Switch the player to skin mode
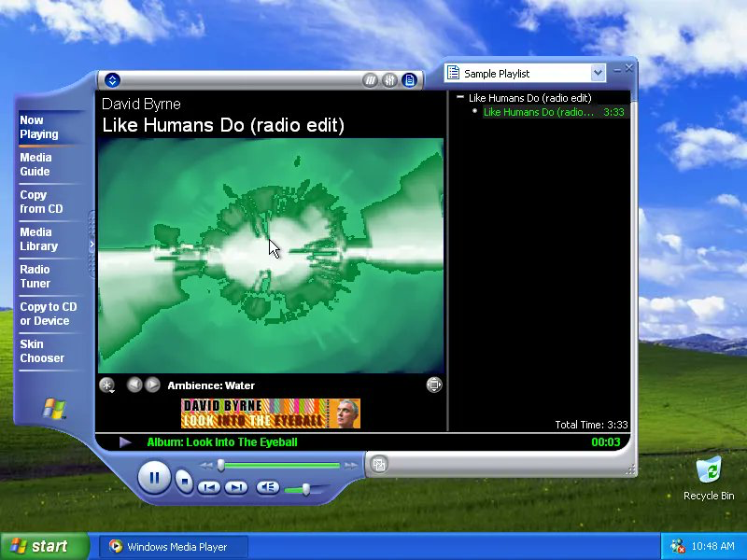This screenshot has width=747, height=560. pyautogui.click(x=376, y=464)
